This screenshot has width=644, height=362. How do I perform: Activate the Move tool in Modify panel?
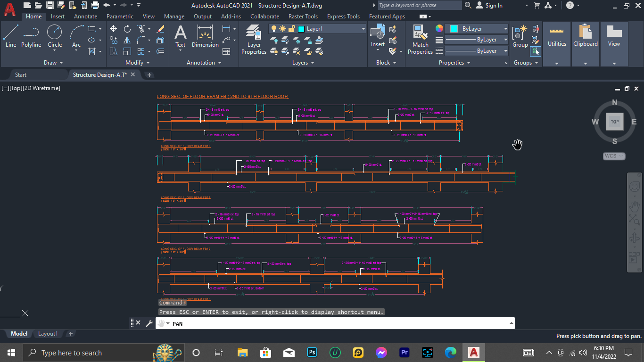pyautogui.click(x=113, y=28)
